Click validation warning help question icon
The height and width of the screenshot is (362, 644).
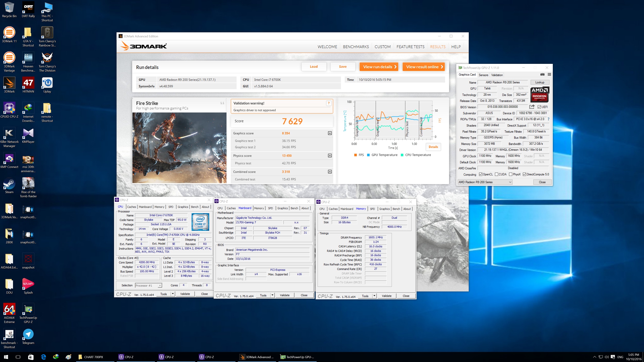click(x=328, y=103)
